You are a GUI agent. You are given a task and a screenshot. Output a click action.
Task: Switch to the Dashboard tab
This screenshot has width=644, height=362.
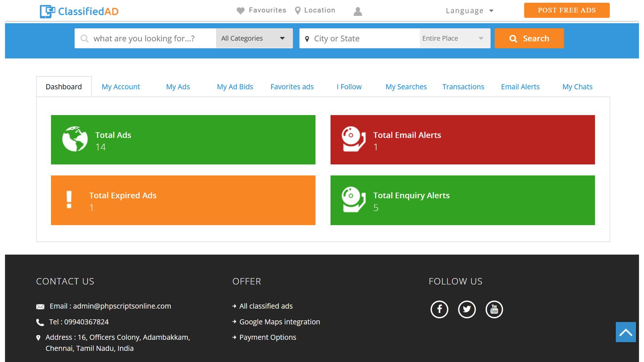(x=64, y=87)
